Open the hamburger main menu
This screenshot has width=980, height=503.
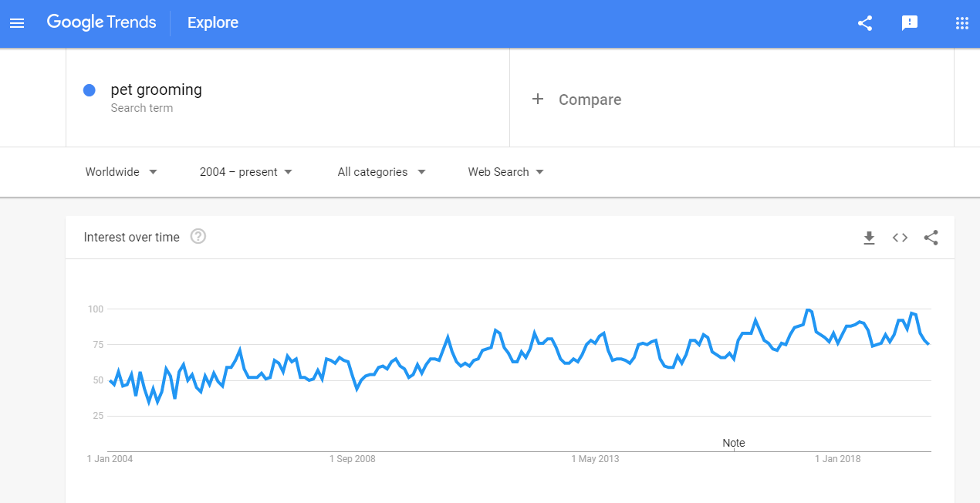[17, 23]
